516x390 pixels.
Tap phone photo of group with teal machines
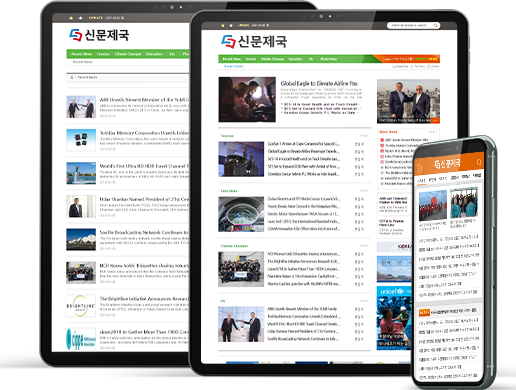(464, 203)
